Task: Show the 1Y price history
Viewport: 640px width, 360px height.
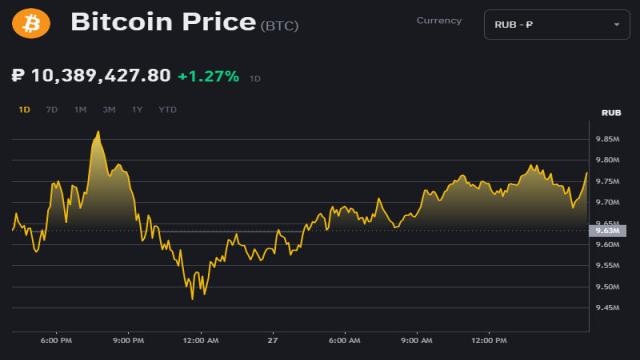Action: [x=137, y=109]
